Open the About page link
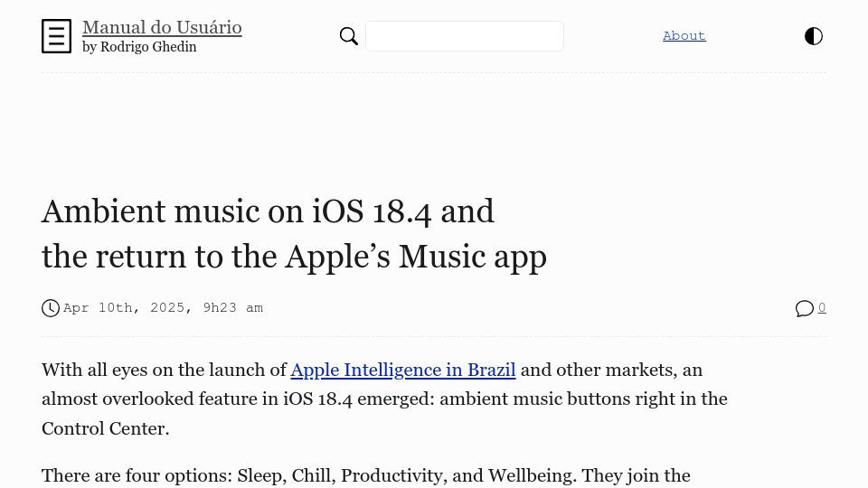The image size is (868, 488). tap(684, 35)
